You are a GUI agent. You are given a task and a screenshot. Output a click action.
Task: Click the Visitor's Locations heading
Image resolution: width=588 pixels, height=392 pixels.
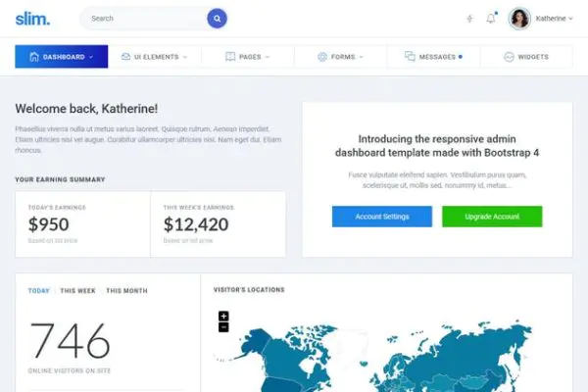249,290
